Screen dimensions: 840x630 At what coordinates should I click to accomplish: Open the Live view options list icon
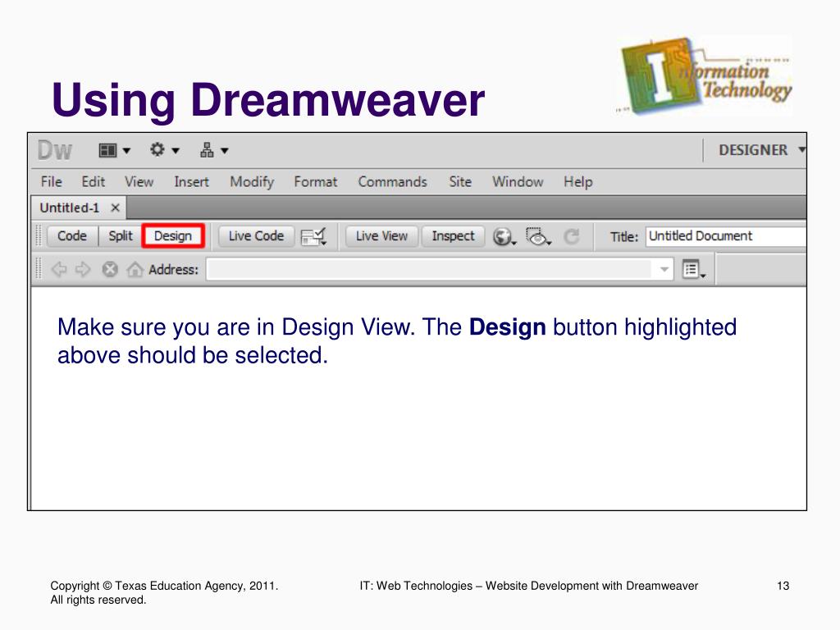(694, 269)
